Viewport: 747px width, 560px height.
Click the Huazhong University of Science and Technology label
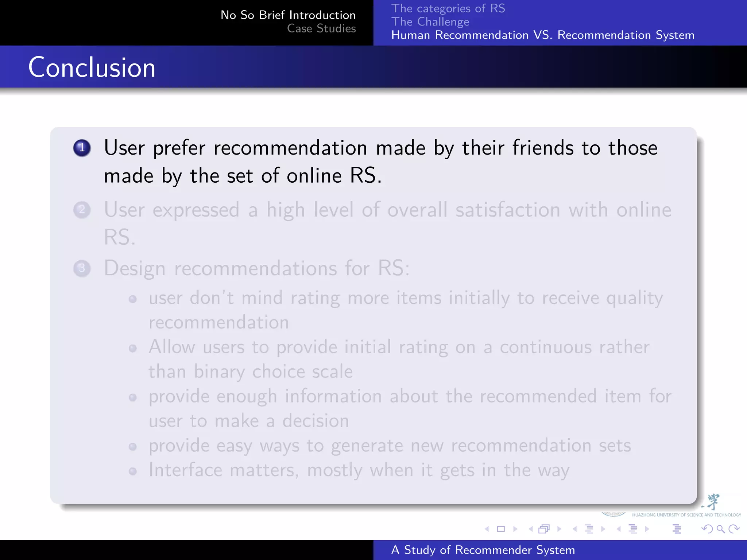[686, 515]
